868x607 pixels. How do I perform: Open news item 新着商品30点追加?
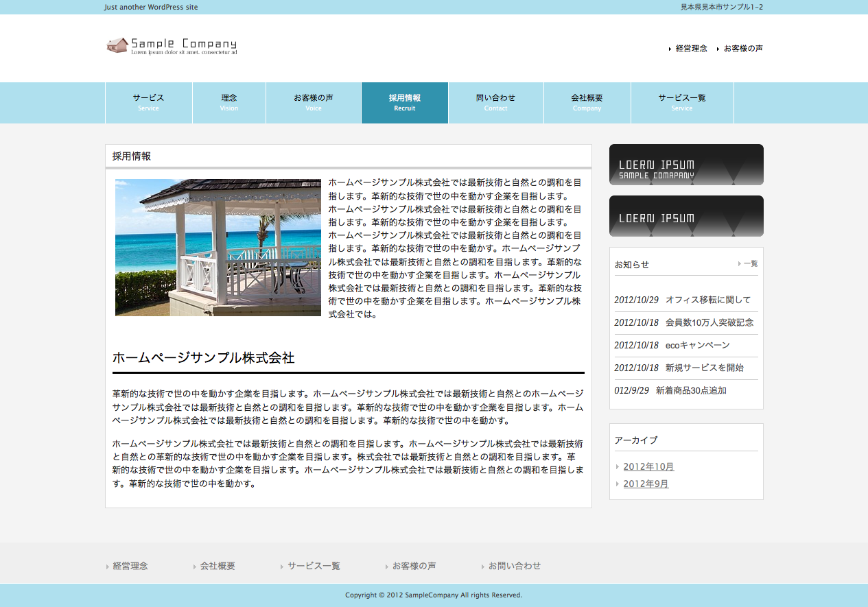click(691, 390)
